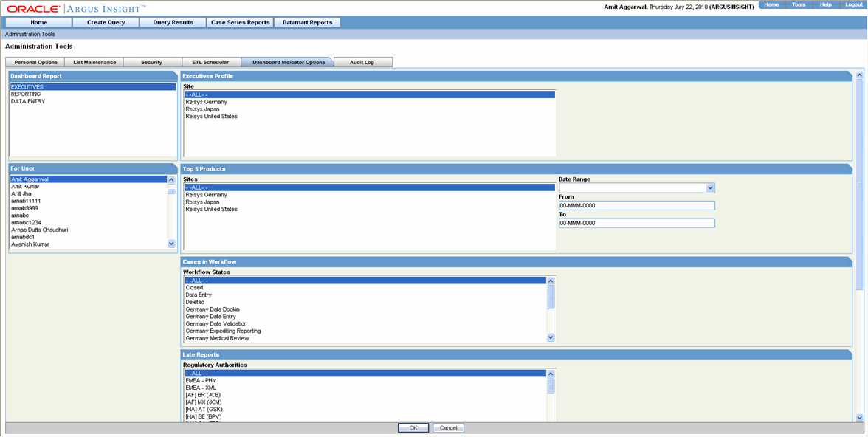
Task: Select arnab9999 in For User list
Action: click(89, 208)
